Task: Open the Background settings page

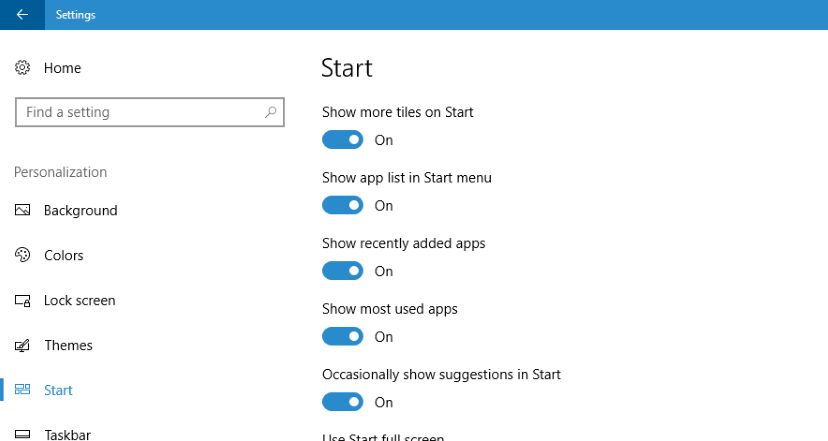Action: (81, 210)
